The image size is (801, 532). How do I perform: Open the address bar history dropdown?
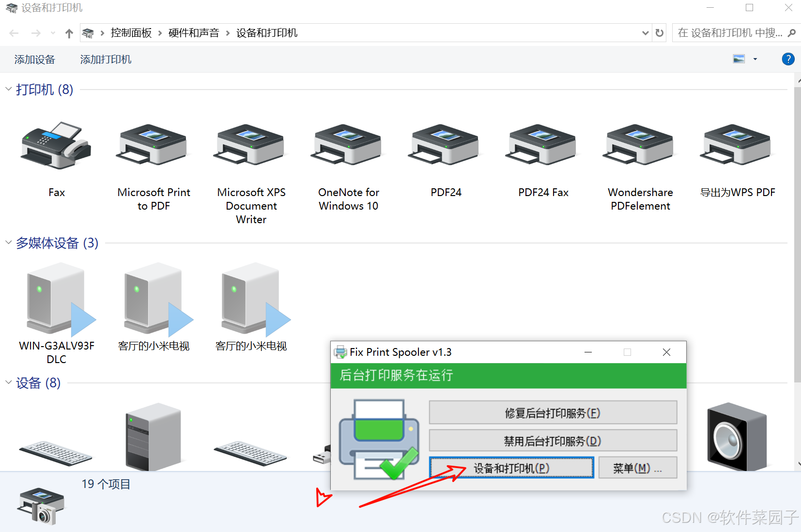(645, 33)
